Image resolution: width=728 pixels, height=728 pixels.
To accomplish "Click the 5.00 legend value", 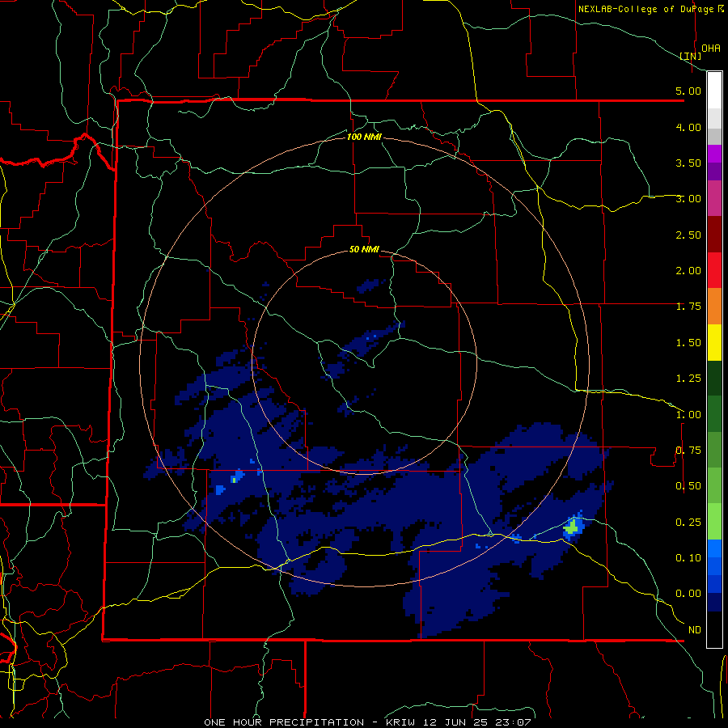I will click(688, 91).
